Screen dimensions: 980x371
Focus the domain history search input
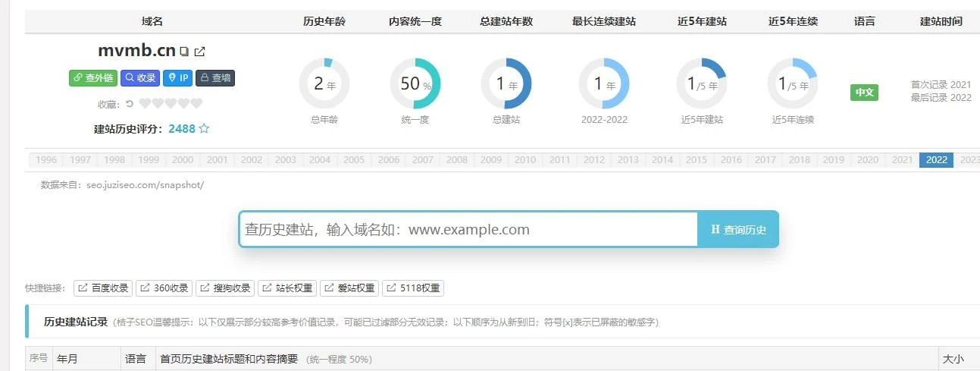[468, 230]
